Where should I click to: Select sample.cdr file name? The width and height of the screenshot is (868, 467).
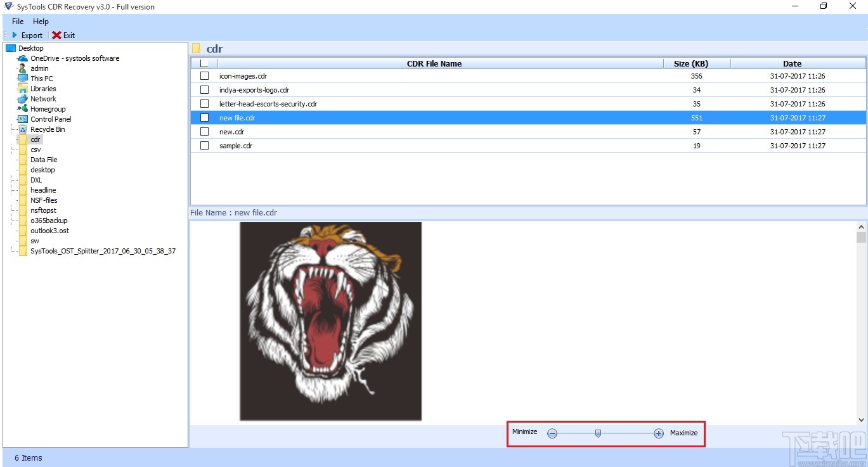click(x=236, y=146)
